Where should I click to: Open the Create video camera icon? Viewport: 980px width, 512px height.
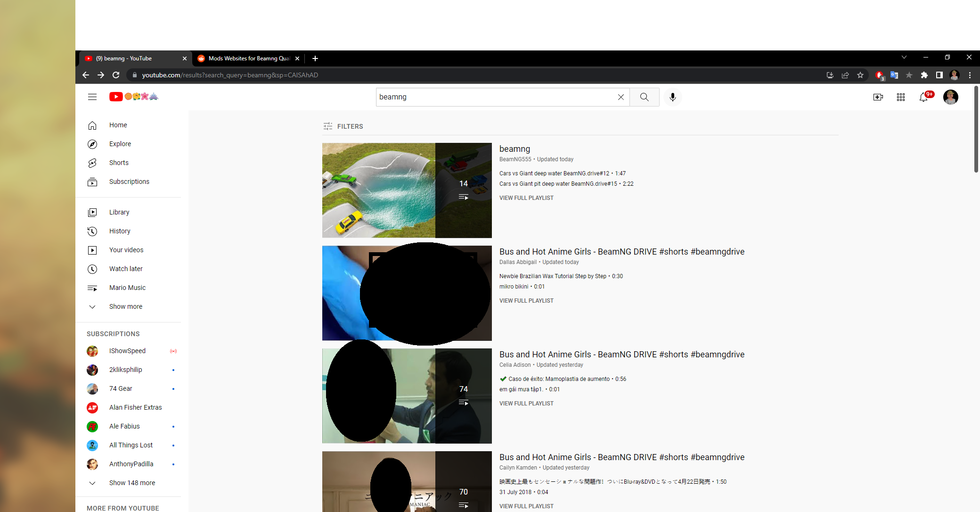[878, 97]
